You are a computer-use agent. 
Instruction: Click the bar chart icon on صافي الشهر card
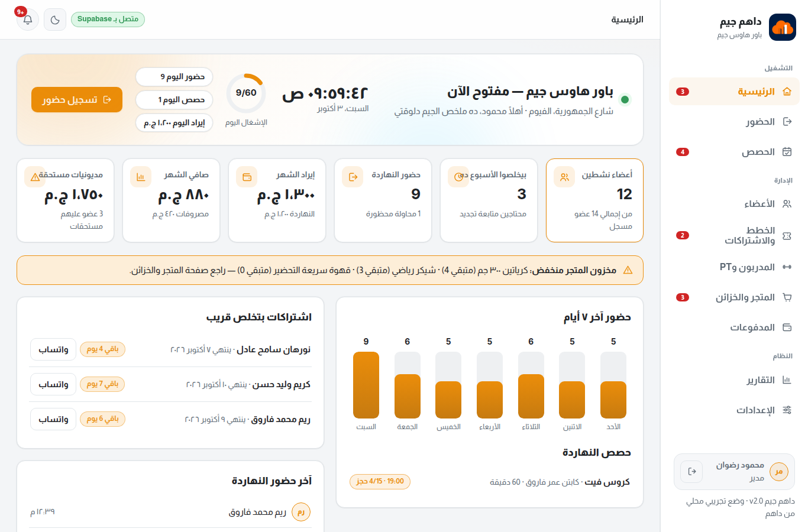141,177
